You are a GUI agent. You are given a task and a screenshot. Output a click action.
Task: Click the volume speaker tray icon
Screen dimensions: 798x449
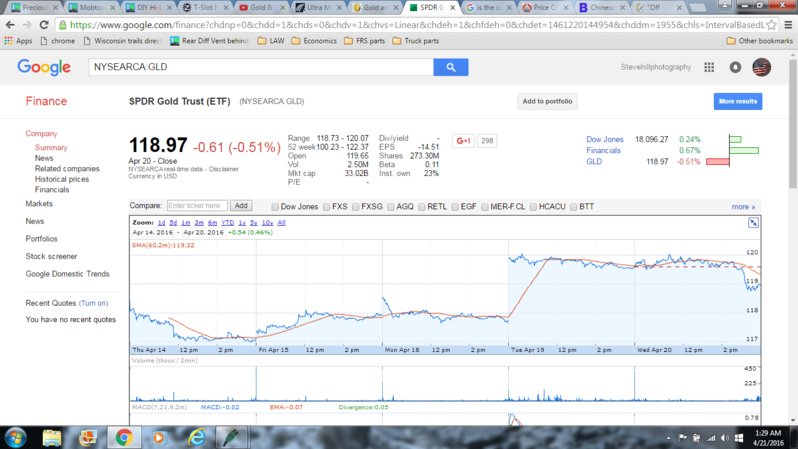tap(725, 438)
